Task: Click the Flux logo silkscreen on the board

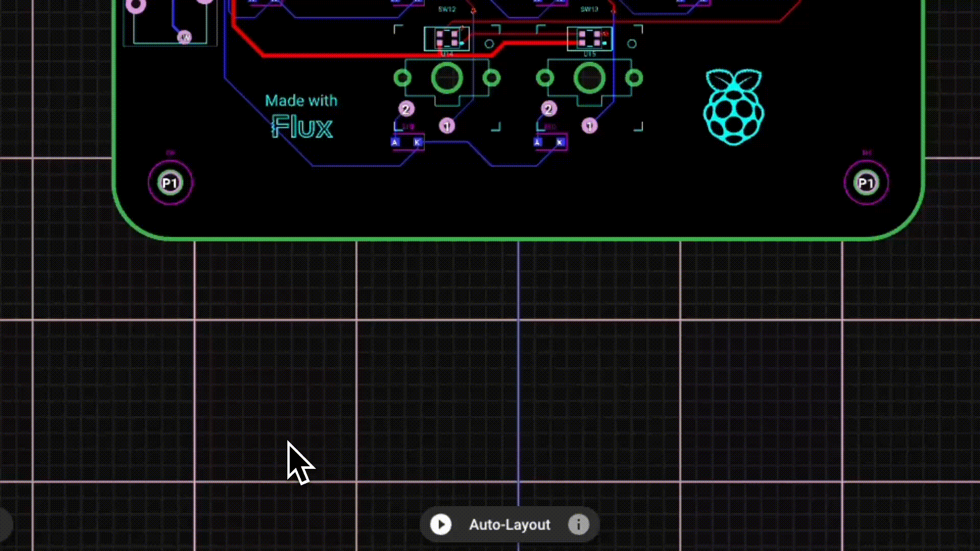Action: tap(302, 127)
